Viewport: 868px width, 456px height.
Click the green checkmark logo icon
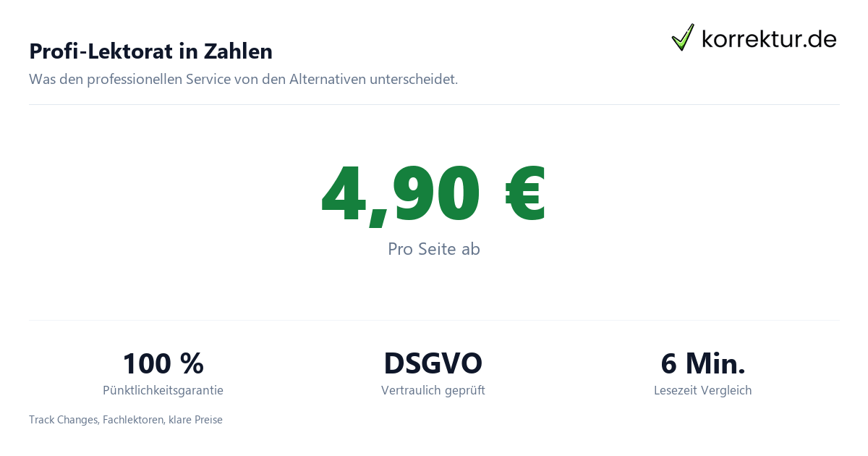pyautogui.click(x=683, y=37)
